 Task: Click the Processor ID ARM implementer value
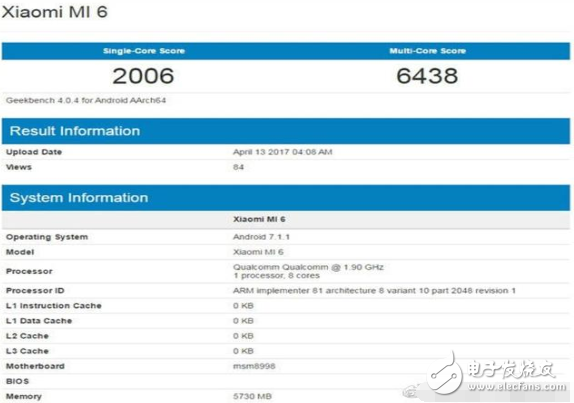(x=374, y=291)
